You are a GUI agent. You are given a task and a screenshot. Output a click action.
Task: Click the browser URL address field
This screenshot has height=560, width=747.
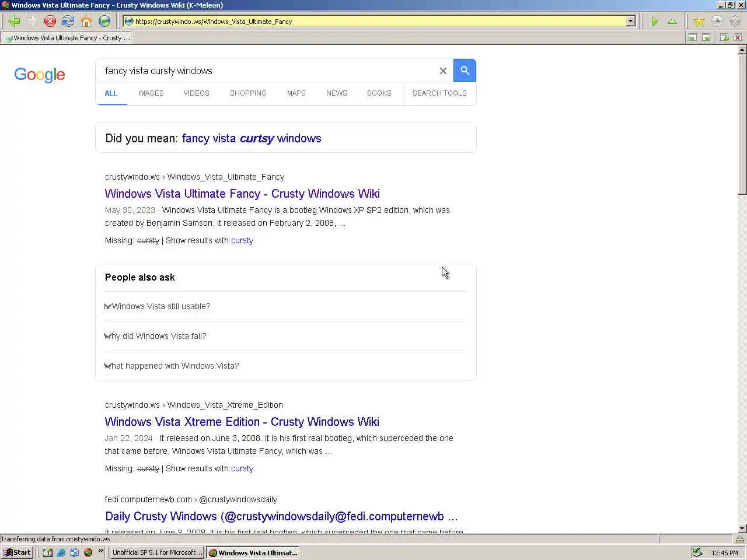(379, 22)
